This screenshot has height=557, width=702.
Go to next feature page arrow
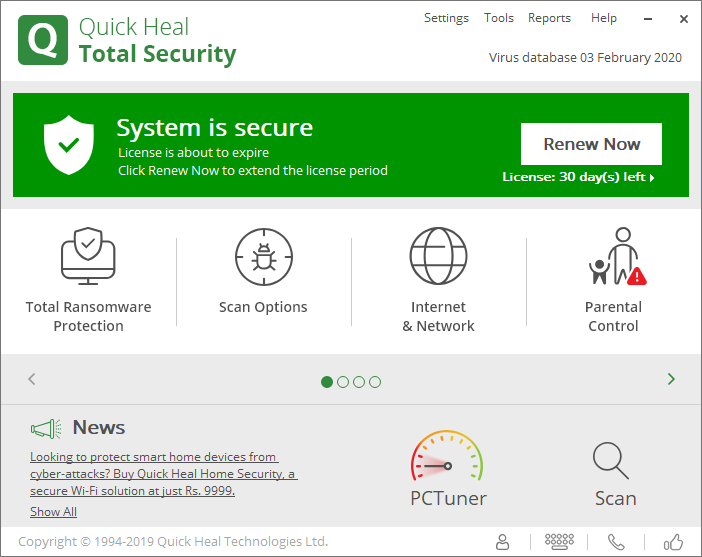(671, 379)
